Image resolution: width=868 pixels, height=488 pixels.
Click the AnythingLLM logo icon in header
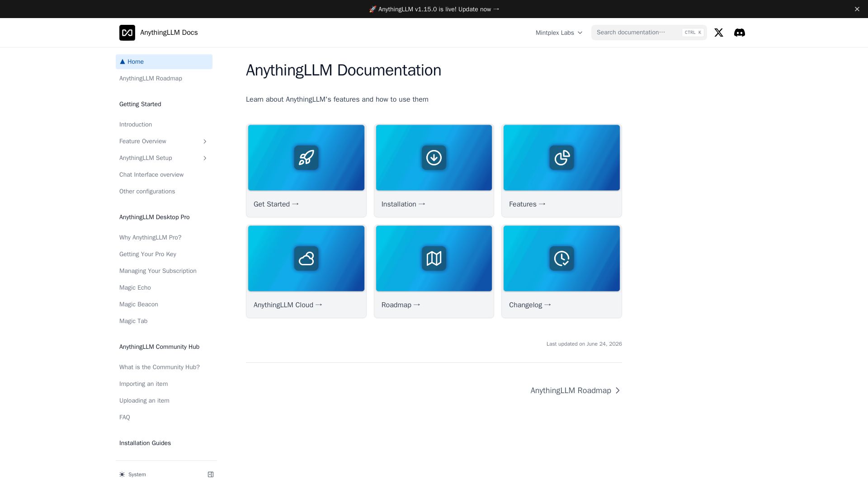pyautogui.click(x=127, y=33)
